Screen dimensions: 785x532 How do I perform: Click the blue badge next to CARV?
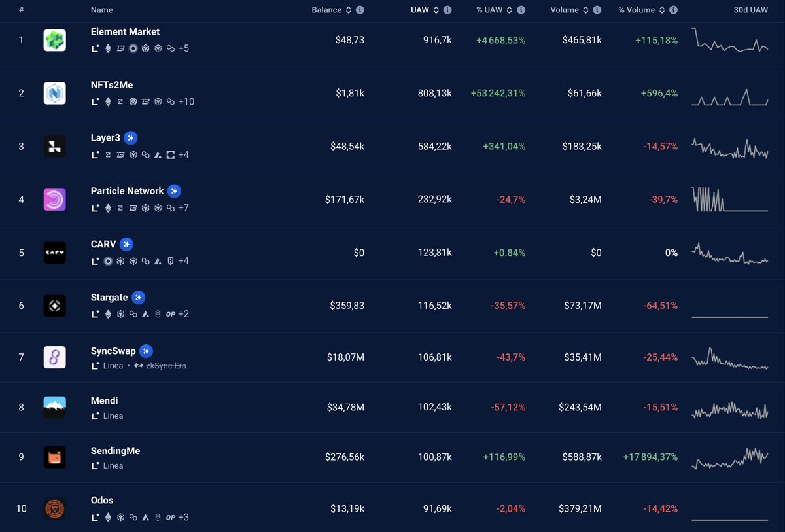click(126, 244)
